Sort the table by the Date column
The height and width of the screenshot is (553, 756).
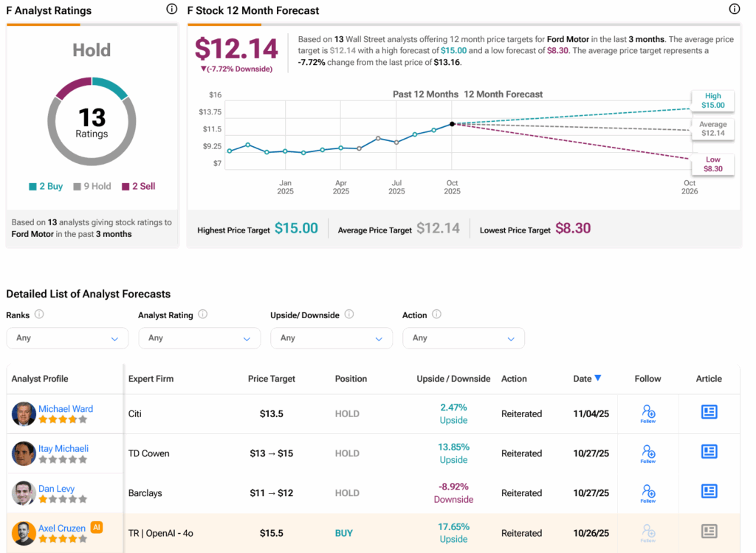pos(587,379)
